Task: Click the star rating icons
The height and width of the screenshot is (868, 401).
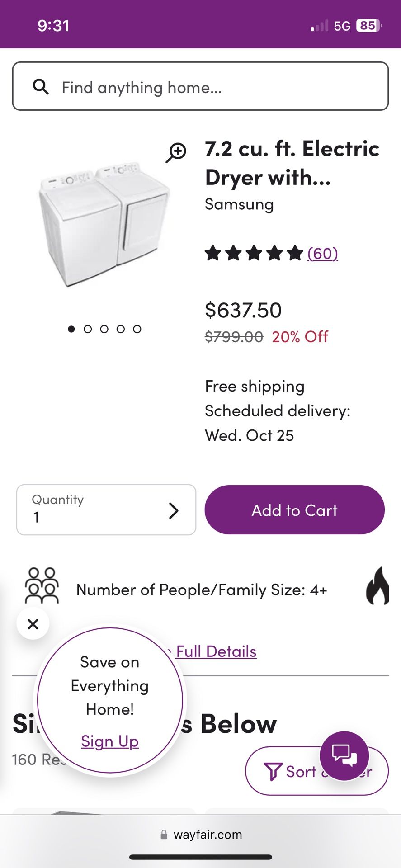Action: [x=254, y=253]
